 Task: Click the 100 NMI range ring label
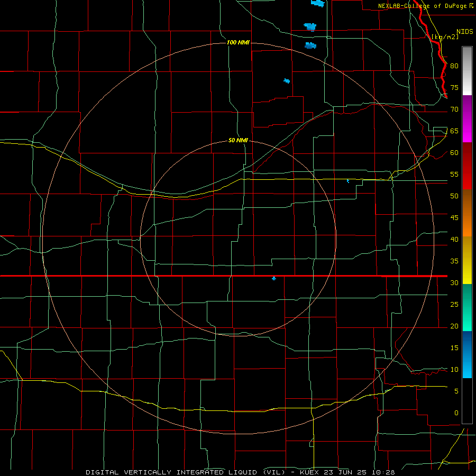[238, 42]
